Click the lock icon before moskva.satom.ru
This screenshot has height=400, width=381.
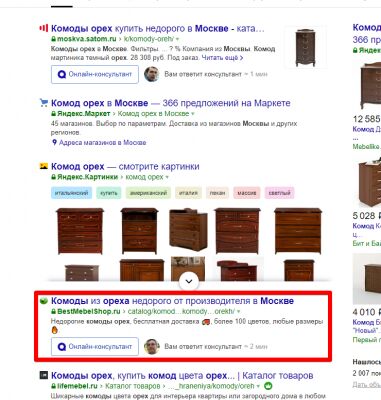[x=53, y=39]
